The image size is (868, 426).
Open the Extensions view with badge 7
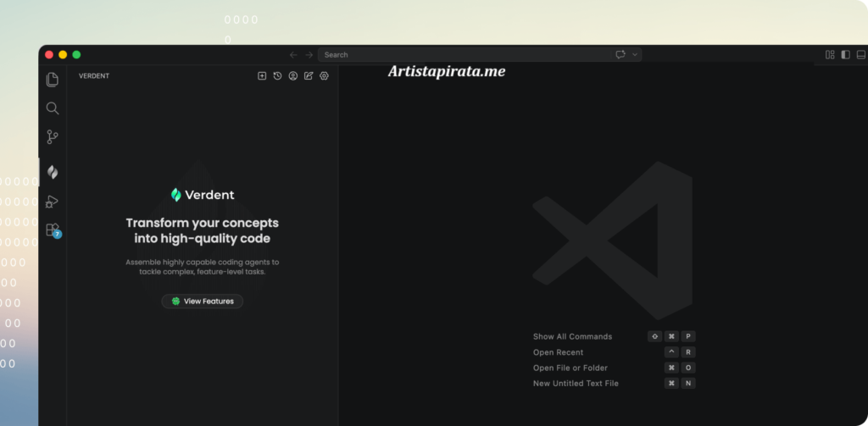(x=53, y=230)
